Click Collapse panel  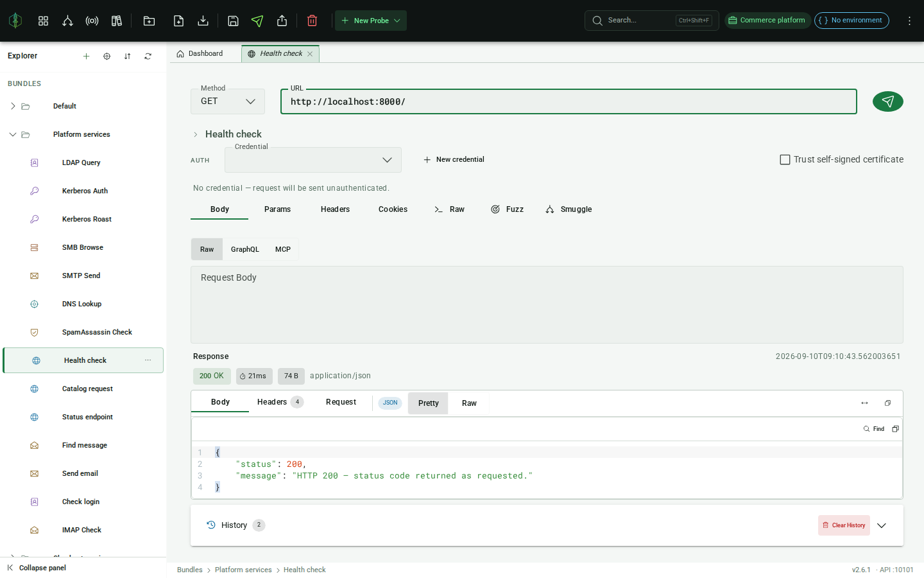click(37, 568)
